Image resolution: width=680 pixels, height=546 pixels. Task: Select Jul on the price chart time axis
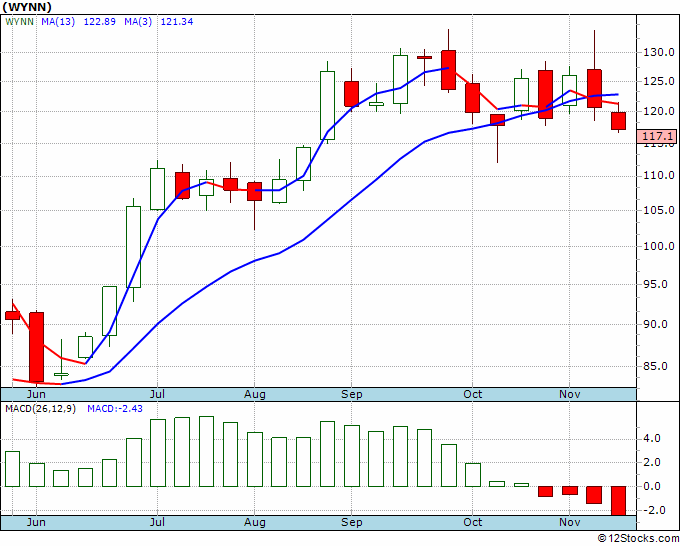157,394
